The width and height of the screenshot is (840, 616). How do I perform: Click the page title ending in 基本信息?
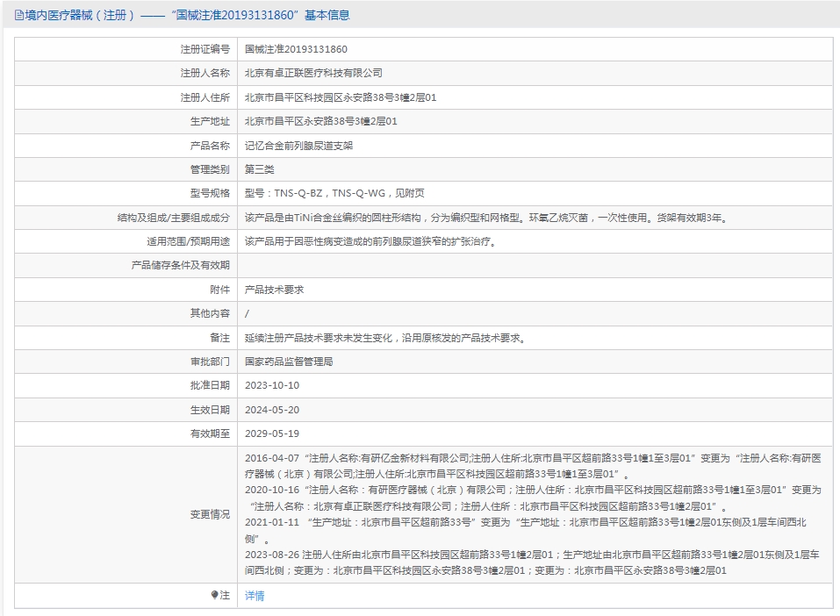pos(188,16)
